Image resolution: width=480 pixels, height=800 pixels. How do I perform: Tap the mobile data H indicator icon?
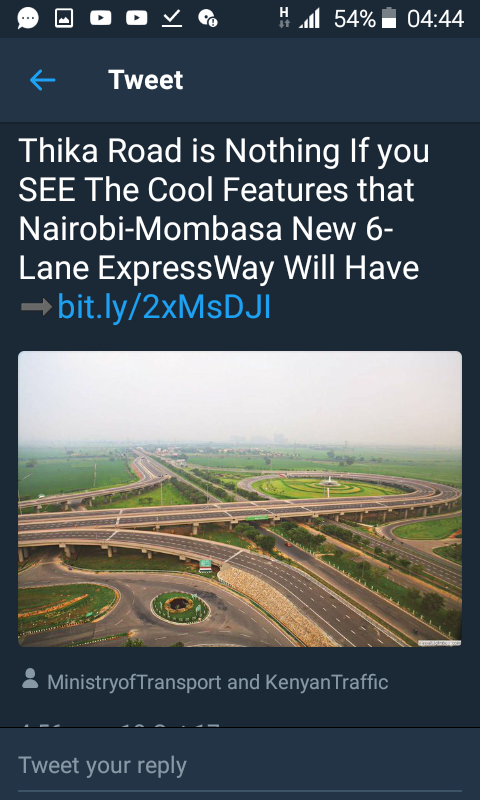[284, 18]
